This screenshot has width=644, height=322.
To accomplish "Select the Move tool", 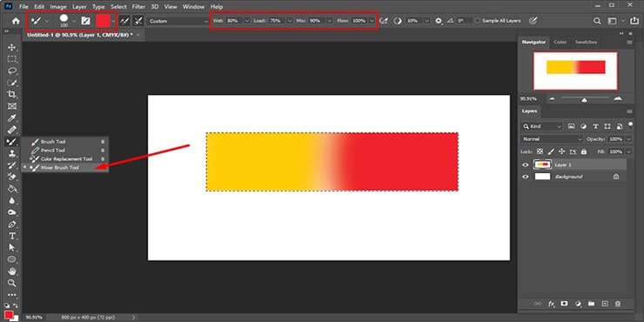I will click(x=12, y=47).
